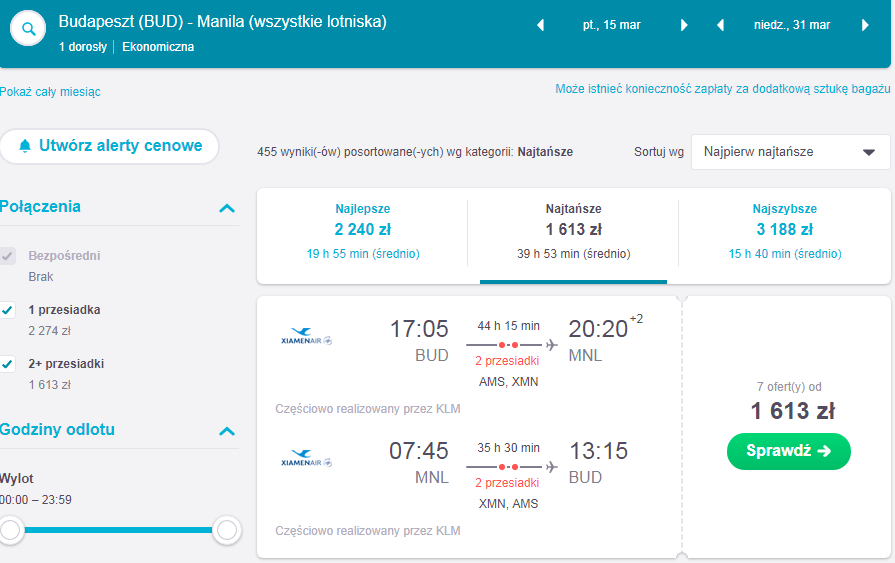Open the Pokaż cały miesiąc link
This screenshot has width=895, height=563.
coord(50,92)
